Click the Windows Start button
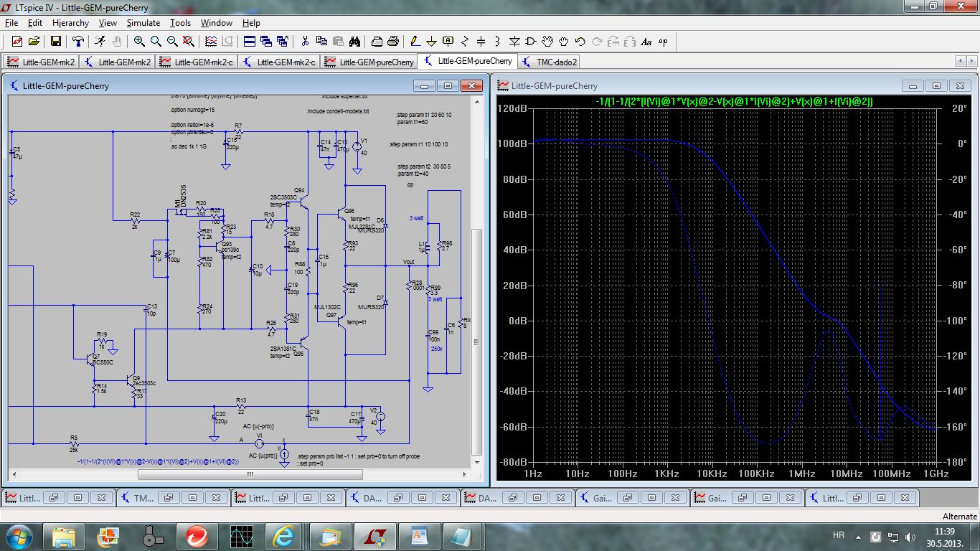This screenshot has width=980, height=551. (x=19, y=536)
